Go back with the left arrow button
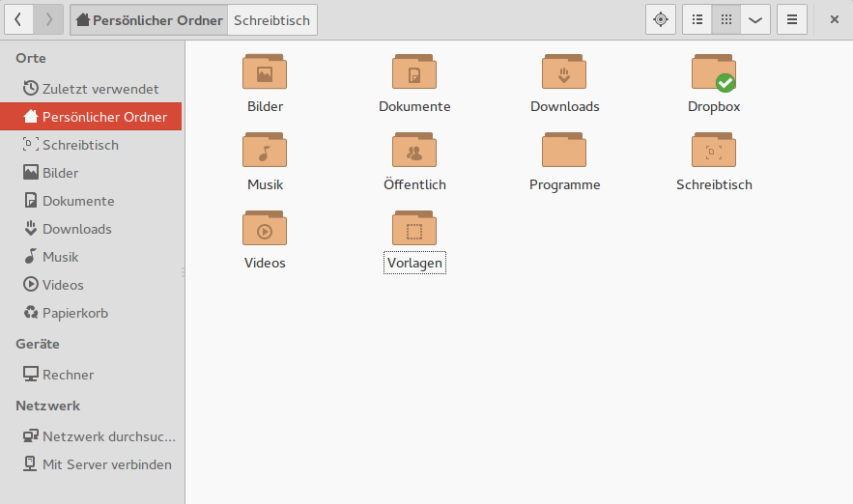853x504 pixels. 19,19
